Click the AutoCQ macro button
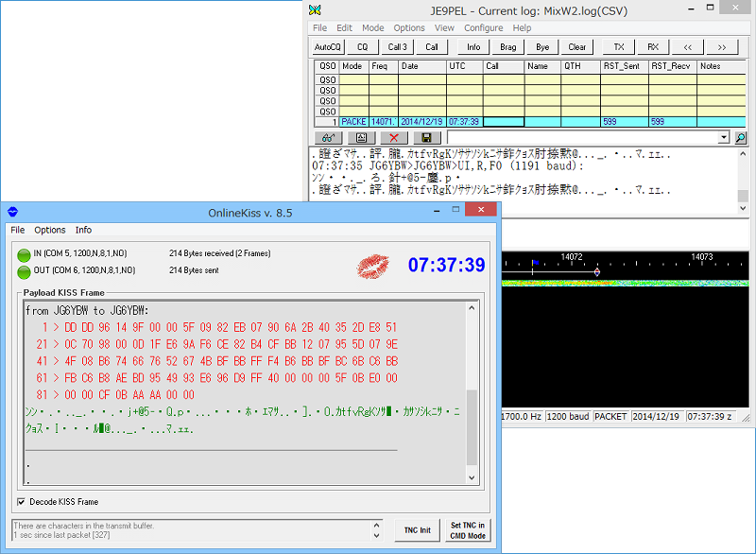The width and height of the screenshot is (756, 554). [x=327, y=47]
